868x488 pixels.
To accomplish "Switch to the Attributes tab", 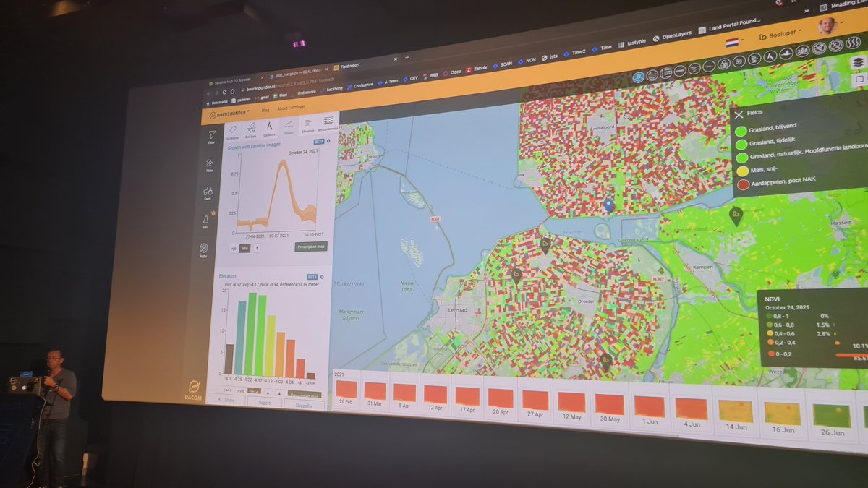I will (233, 131).
